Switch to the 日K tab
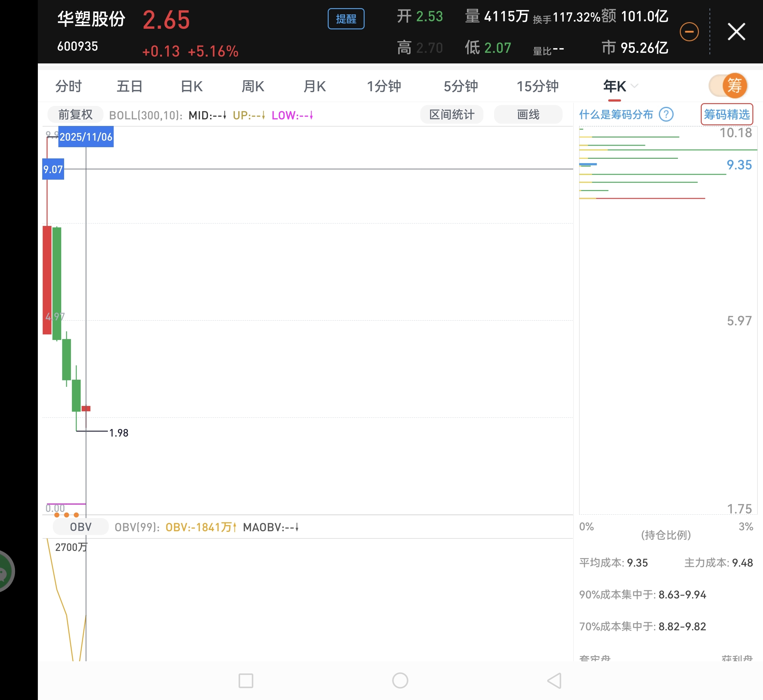763x700 pixels. [191, 86]
